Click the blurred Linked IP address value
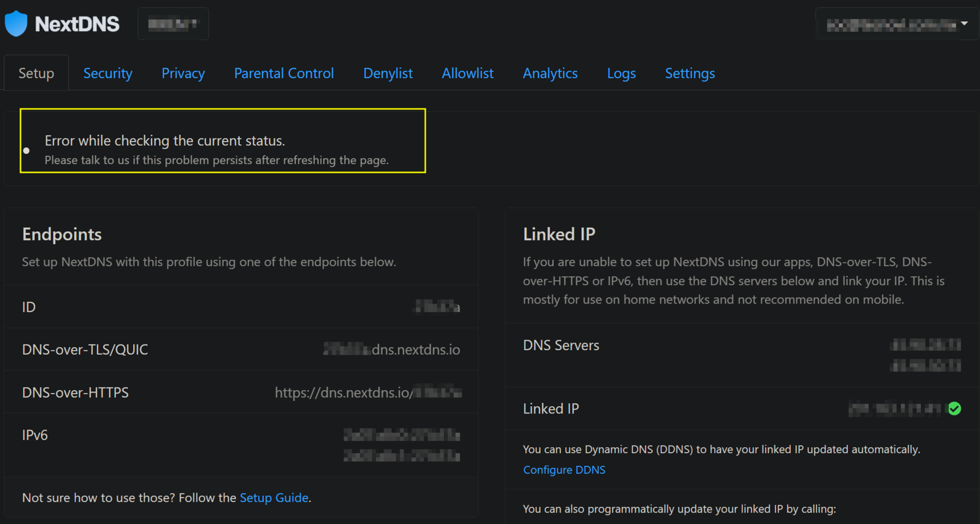 [895, 408]
